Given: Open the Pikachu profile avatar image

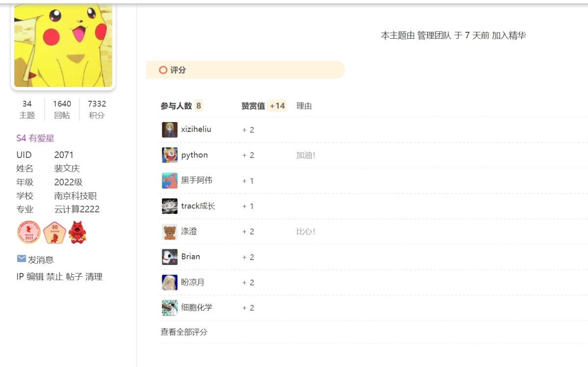Looking at the screenshot, I should tap(63, 46).
